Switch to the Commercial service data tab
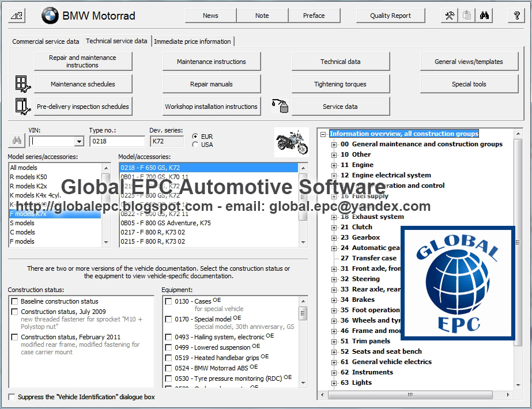 tap(46, 41)
